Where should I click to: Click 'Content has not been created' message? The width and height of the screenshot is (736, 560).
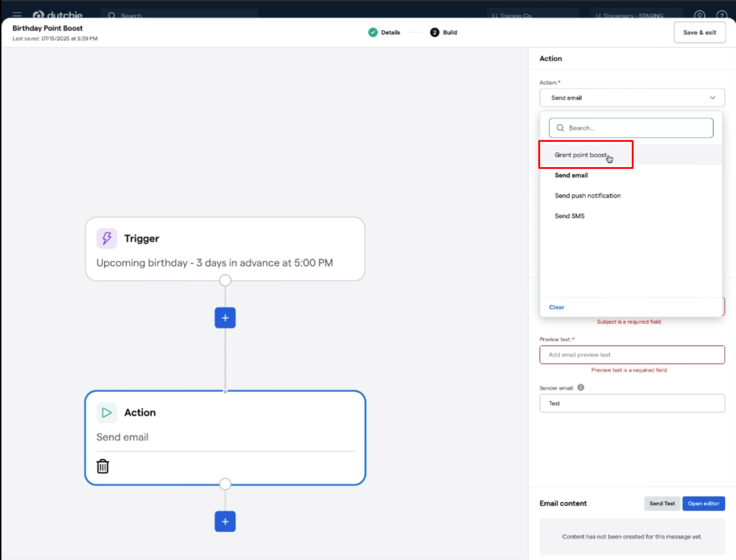[x=632, y=537]
